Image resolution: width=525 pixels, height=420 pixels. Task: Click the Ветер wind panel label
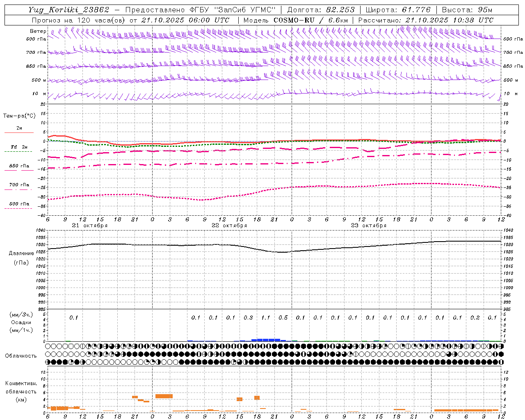pos(38,31)
